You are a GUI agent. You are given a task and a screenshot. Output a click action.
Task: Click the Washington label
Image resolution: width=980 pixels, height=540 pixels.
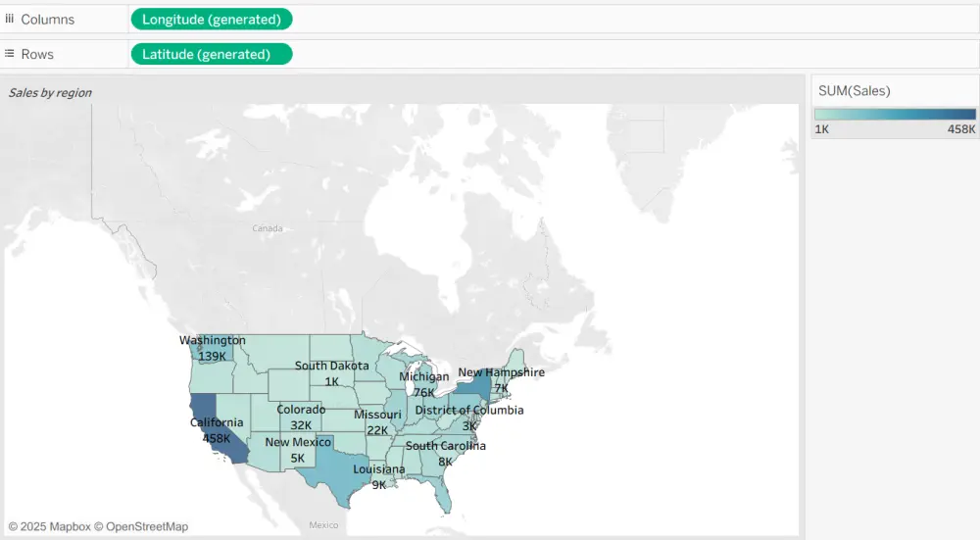[x=213, y=340]
